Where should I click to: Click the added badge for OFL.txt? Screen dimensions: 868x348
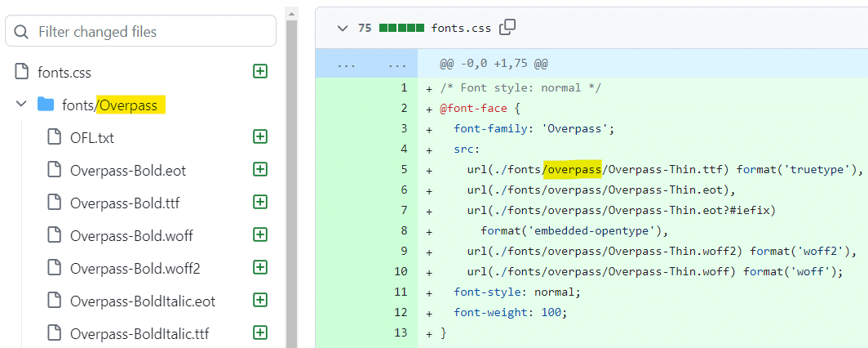260,136
